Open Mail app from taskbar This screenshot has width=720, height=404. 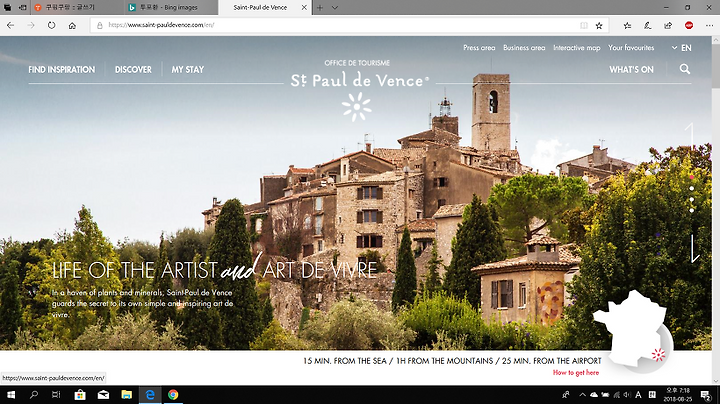tap(103, 394)
